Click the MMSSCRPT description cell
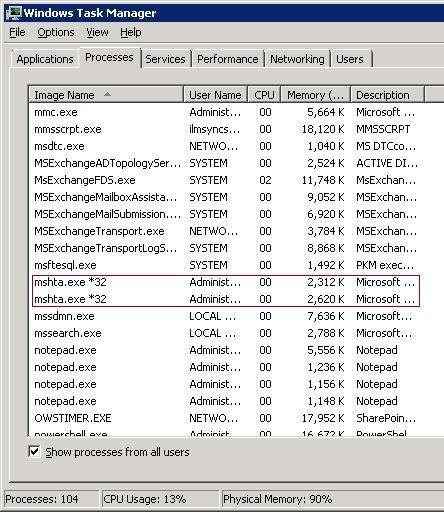 (x=383, y=129)
